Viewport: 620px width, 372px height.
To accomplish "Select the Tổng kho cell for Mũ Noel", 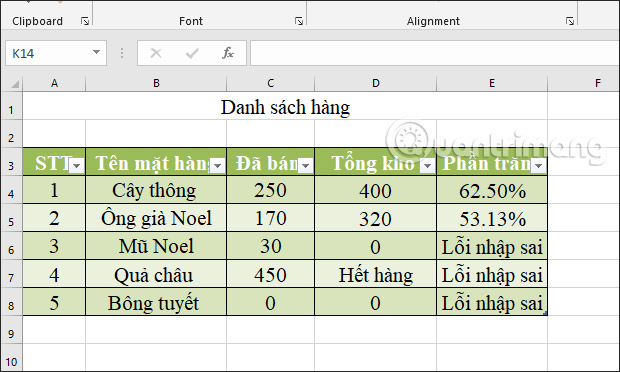I will coord(376,246).
